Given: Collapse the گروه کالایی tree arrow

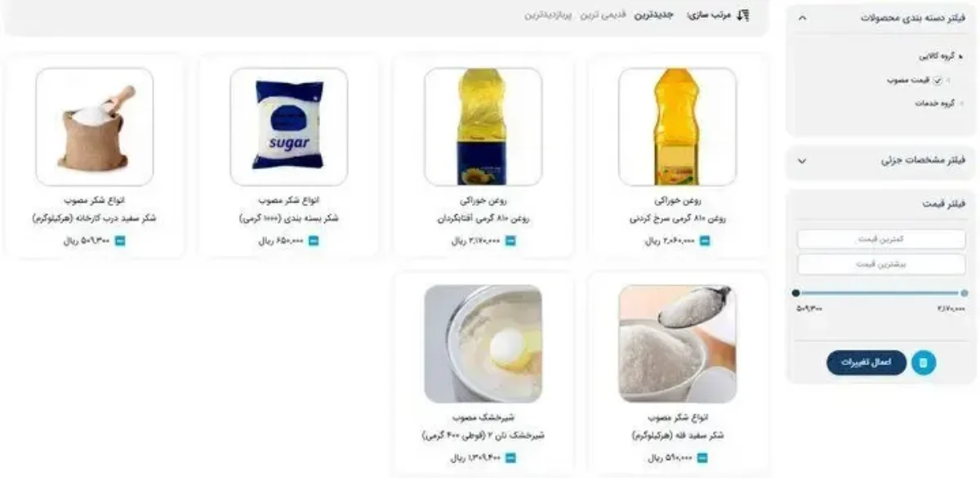Looking at the screenshot, I should point(961,57).
